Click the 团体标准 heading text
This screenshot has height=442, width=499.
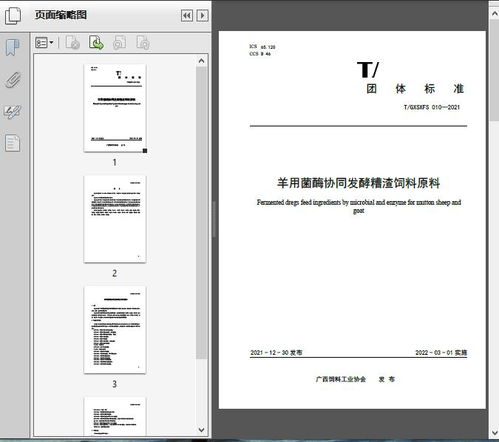[415, 89]
